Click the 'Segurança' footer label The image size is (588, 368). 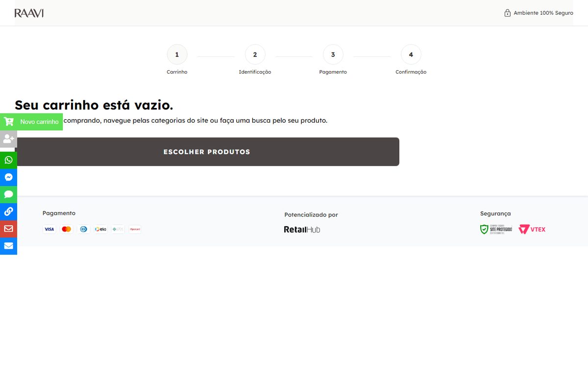495,213
